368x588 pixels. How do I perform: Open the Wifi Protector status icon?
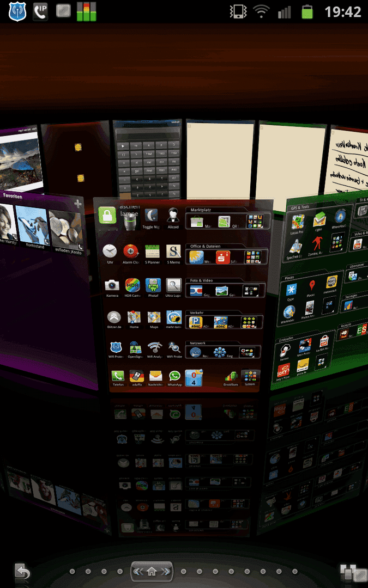17,11
